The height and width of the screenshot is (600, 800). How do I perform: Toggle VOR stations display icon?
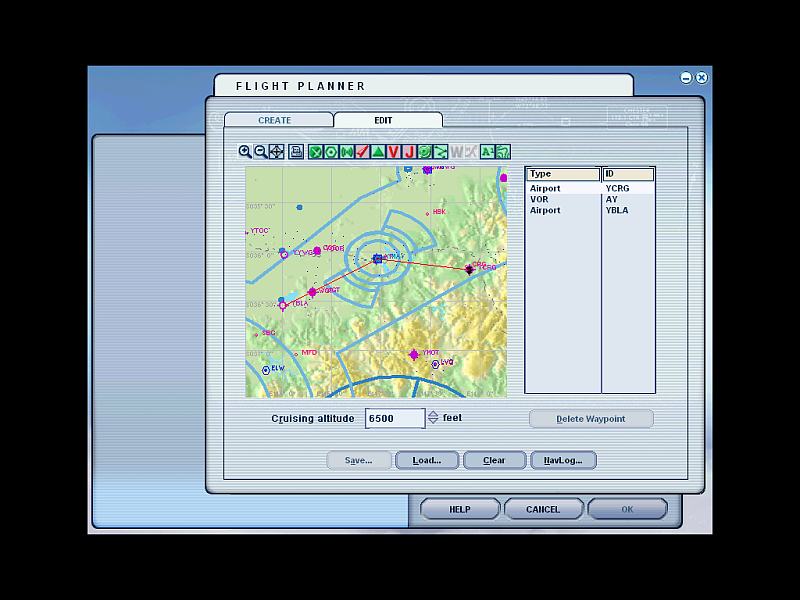(x=331, y=152)
